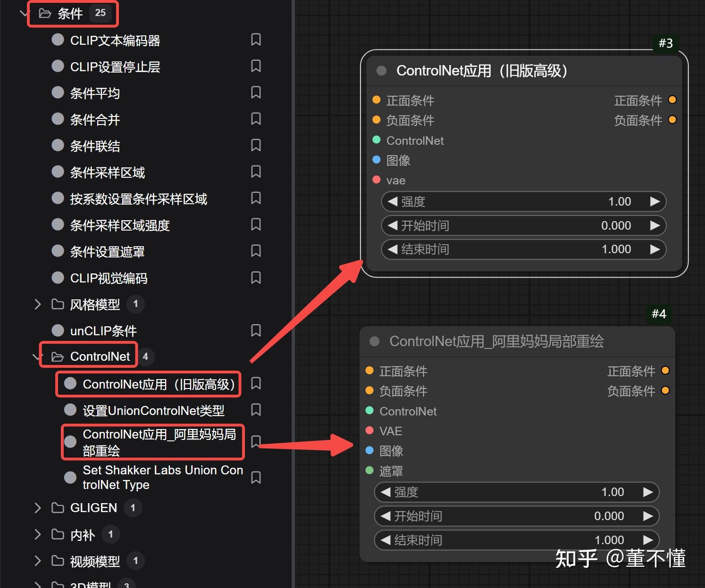This screenshot has height=588, width=705.
Task: Bookmark the ControlNet应用（旧版高级）node
Action: point(256,384)
